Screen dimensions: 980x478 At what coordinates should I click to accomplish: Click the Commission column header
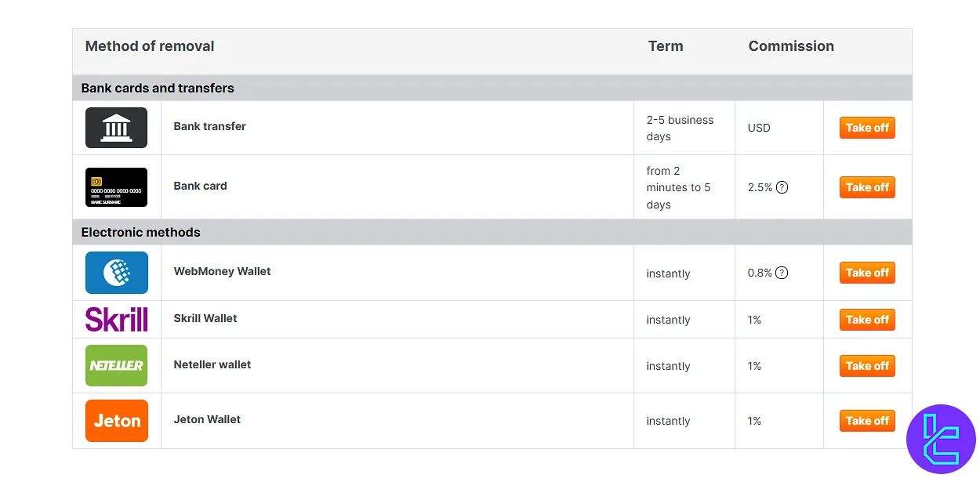coord(791,46)
